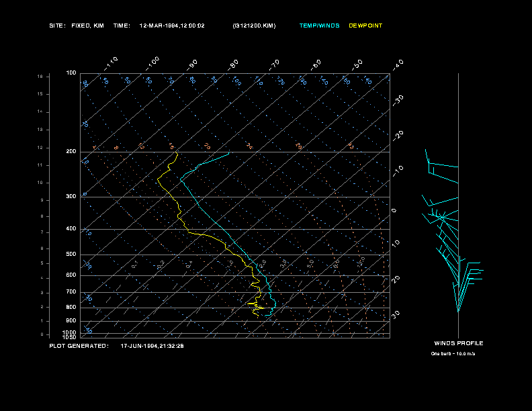Screen dimensions: 532x411
Task: Click the 700 pressure level label
Action: click(x=71, y=292)
